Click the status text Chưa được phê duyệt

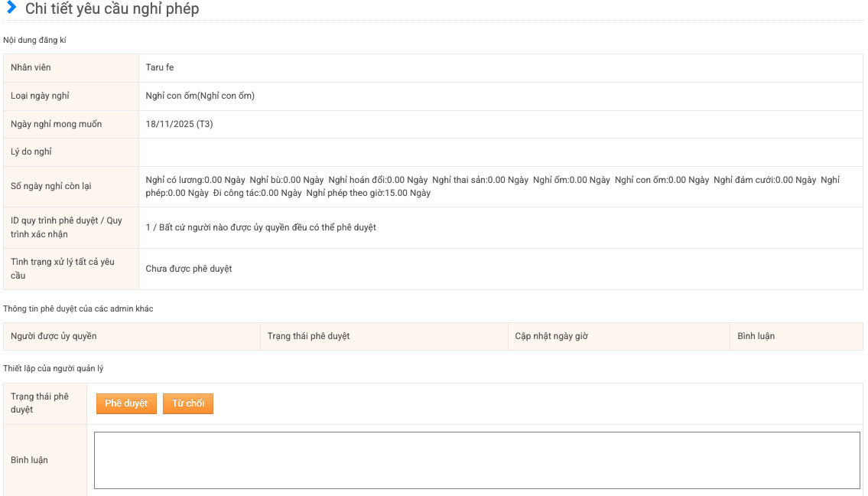click(x=189, y=269)
